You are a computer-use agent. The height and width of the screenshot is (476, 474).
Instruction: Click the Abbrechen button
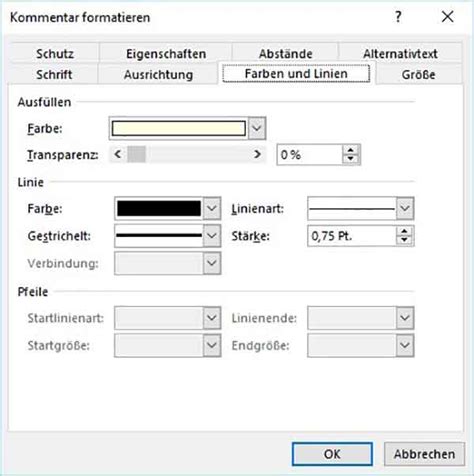click(x=424, y=454)
